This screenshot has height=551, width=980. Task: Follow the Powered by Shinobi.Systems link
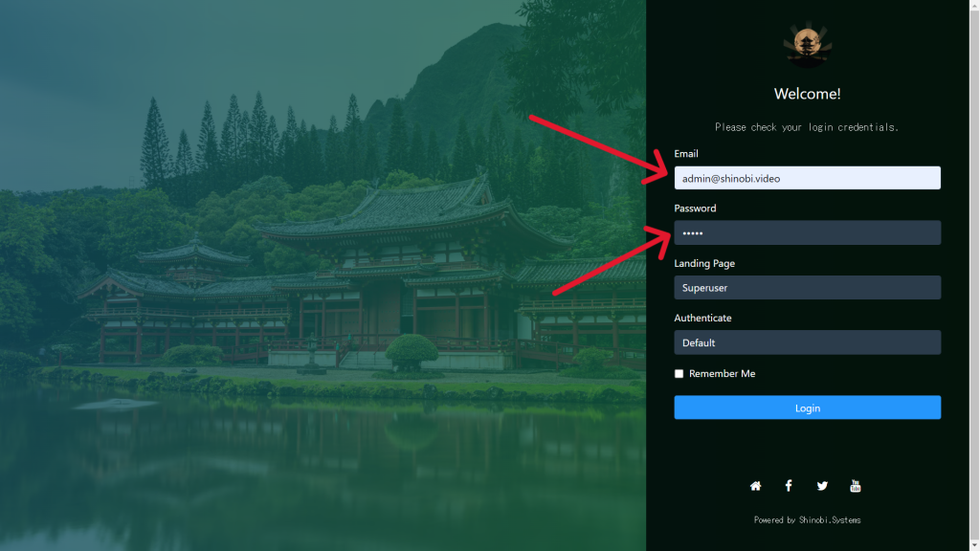click(807, 519)
